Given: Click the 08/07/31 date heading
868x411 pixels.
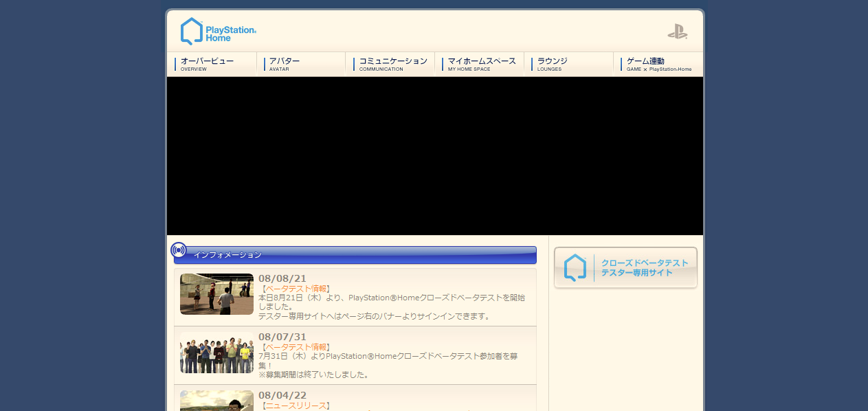Looking at the screenshot, I should pyautogui.click(x=282, y=337).
